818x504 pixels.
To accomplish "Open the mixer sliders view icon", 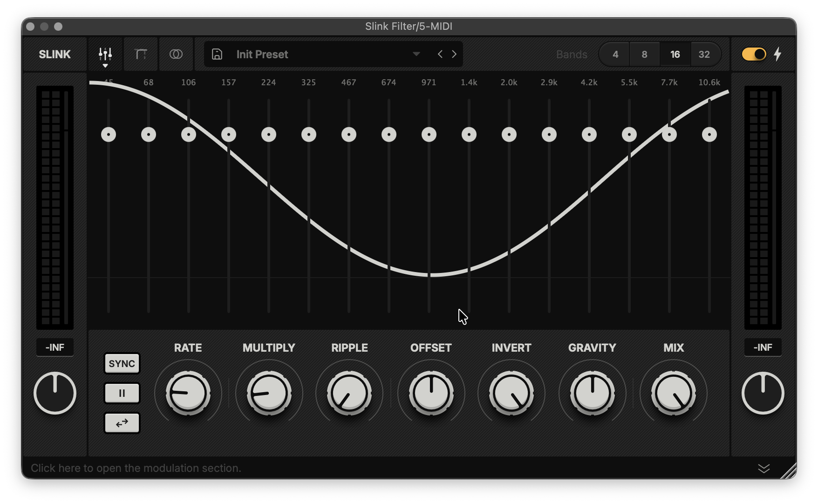I will [105, 54].
